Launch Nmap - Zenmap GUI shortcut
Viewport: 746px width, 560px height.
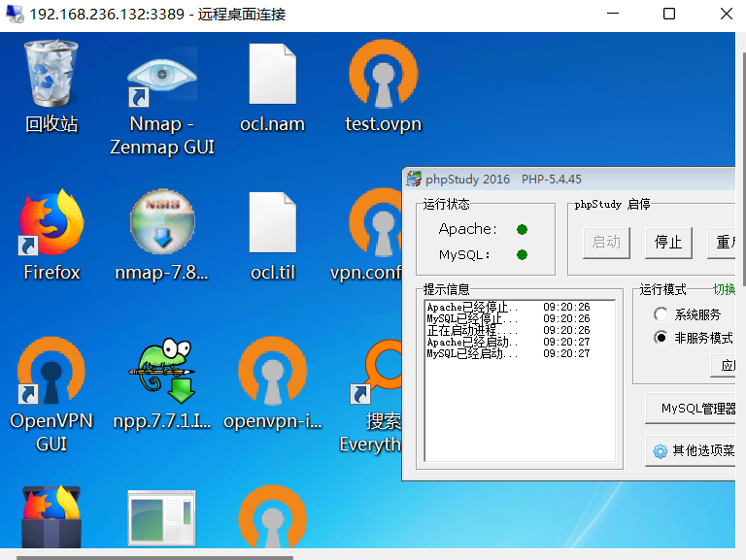162,80
